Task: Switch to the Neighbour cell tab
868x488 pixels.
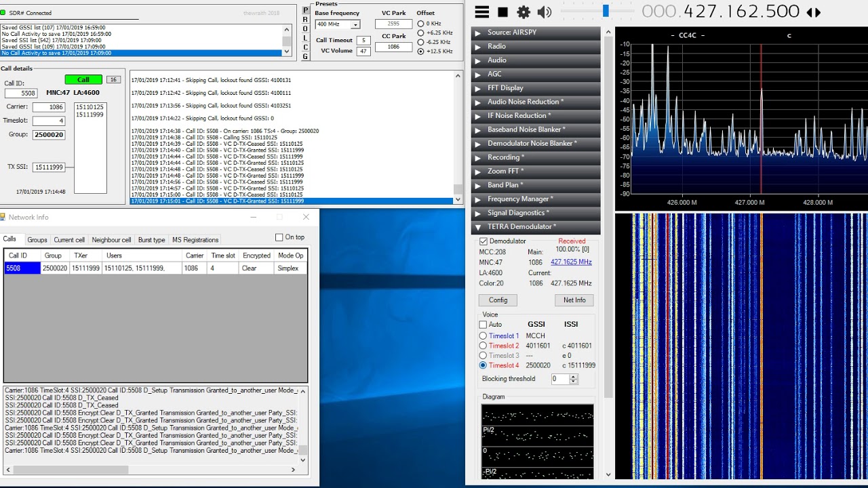Action: click(111, 240)
